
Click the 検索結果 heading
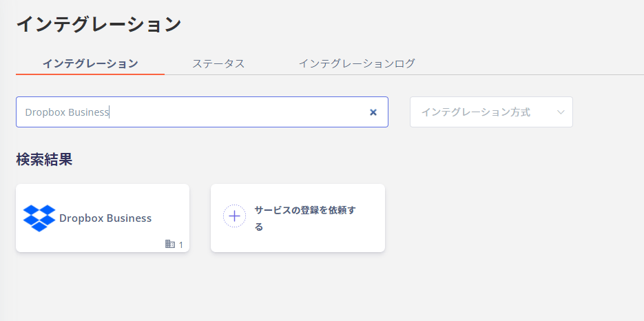44,160
